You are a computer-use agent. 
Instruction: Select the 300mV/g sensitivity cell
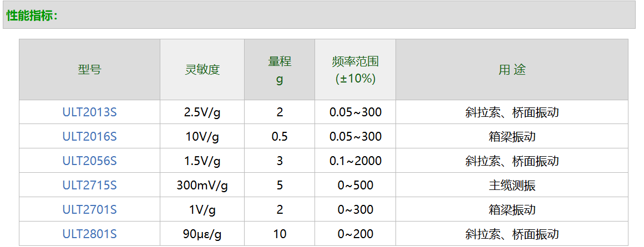[202, 186]
